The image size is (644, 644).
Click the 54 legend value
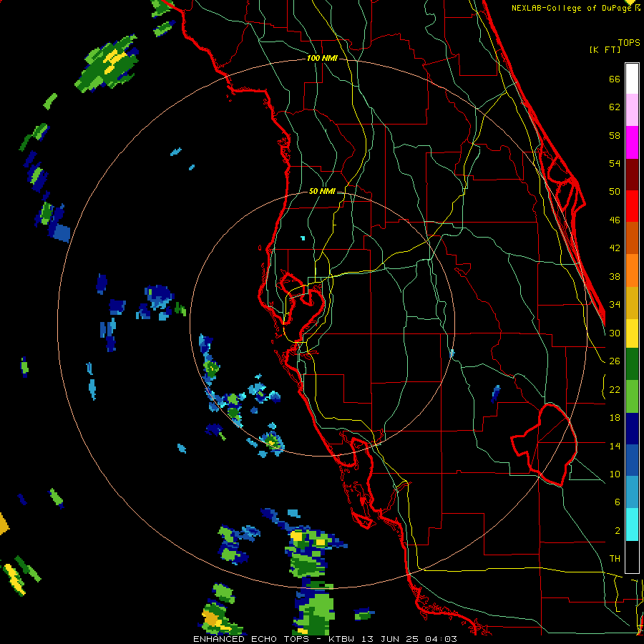(x=615, y=163)
